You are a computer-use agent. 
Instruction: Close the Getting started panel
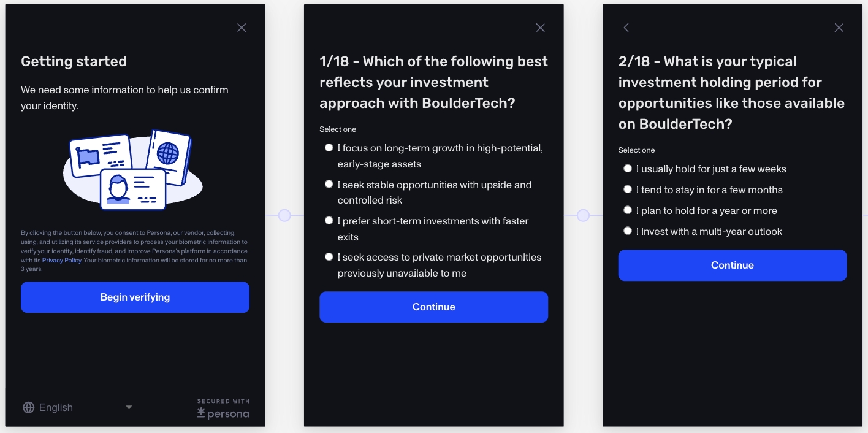tap(242, 28)
